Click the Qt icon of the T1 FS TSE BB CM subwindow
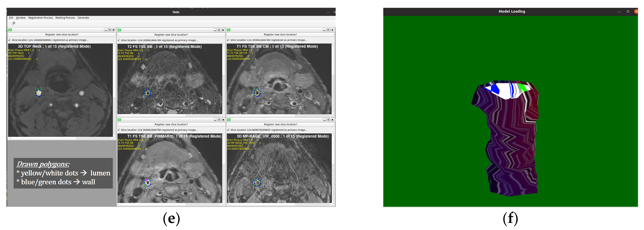 coord(229,30)
